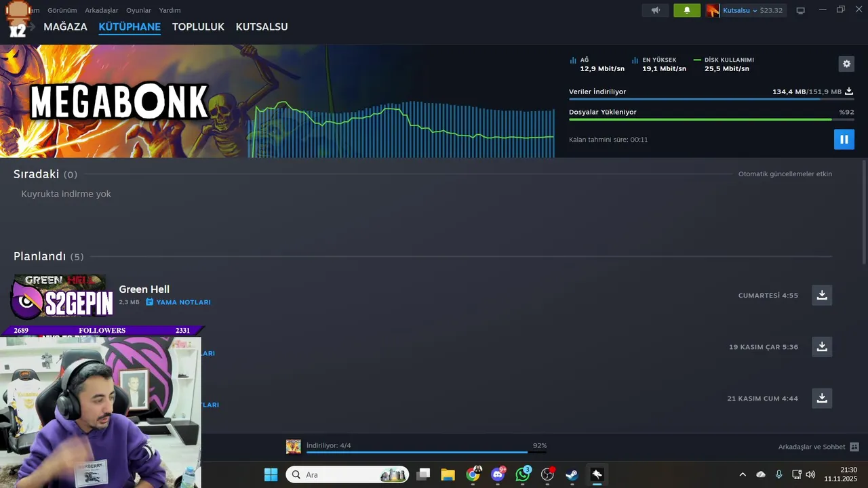Click the 'Planlandı (5)' heading
Image resolution: width=868 pixels, height=488 pixels.
[x=49, y=256]
